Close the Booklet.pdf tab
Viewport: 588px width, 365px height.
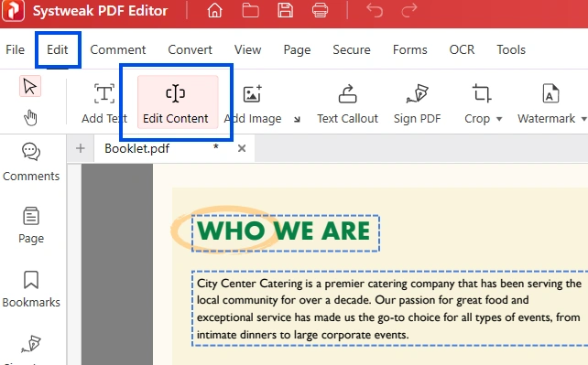point(242,148)
